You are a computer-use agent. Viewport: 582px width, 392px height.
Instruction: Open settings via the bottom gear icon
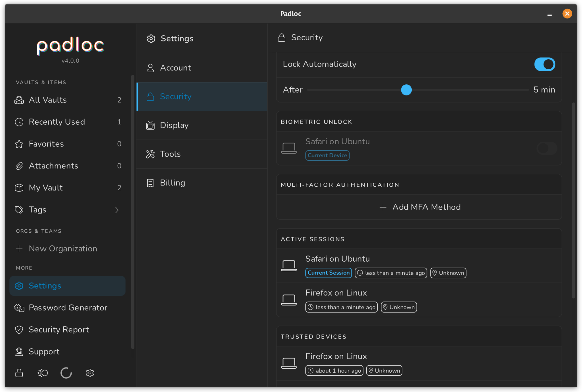(90, 373)
